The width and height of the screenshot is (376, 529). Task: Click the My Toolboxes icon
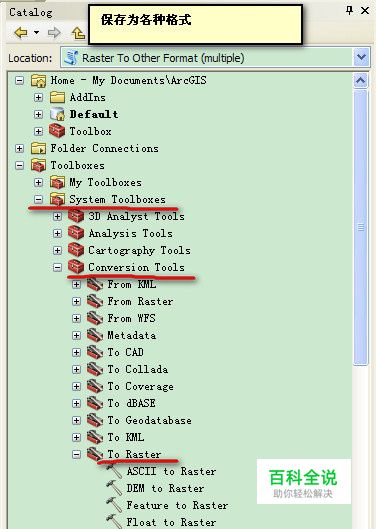[57, 183]
